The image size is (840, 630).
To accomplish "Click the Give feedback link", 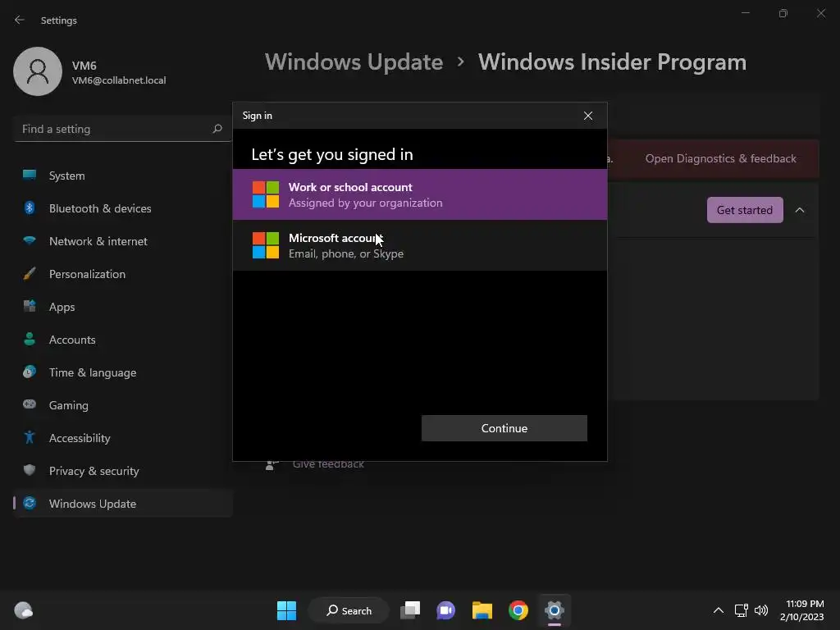I will pyautogui.click(x=328, y=464).
